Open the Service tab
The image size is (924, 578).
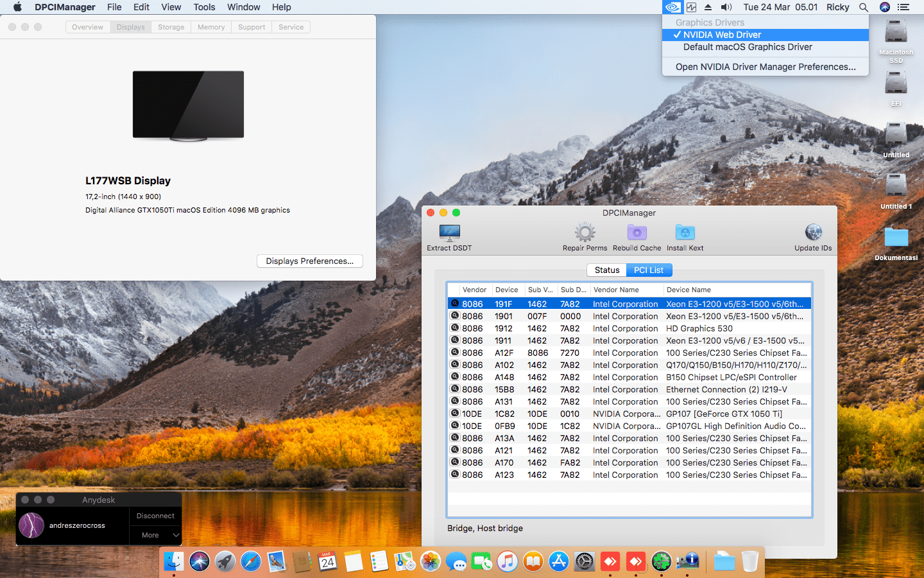[291, 27]
